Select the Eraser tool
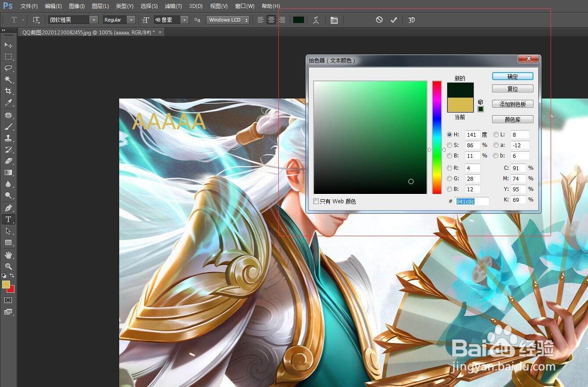Viewport: 588px width, 387px height. 8,161
